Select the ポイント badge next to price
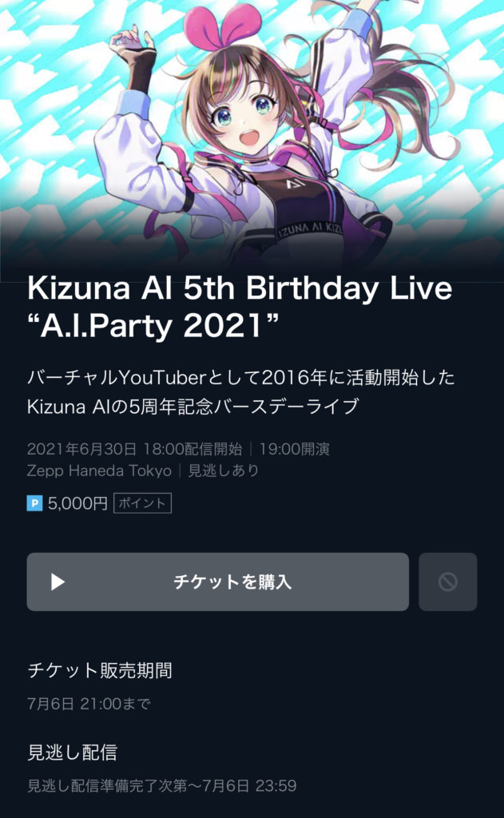The image size is (504, 818). point(142,503)
